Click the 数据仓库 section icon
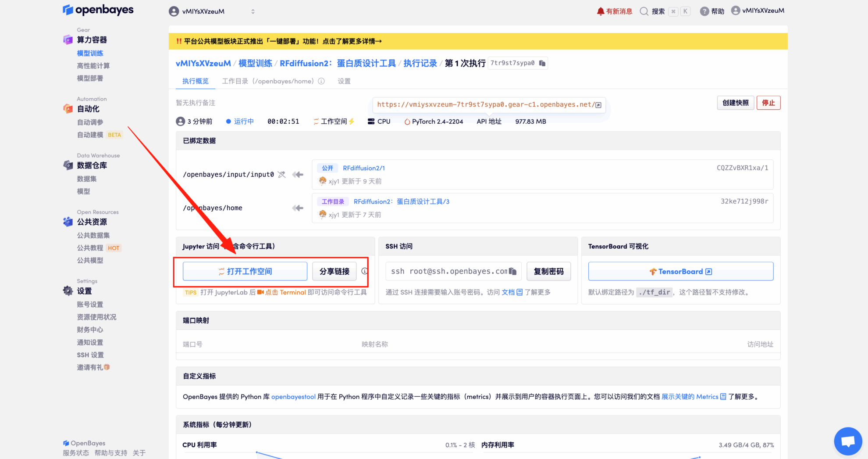This screenshot has height=459, width=868. pyautogui.click(x=68, y=165)
